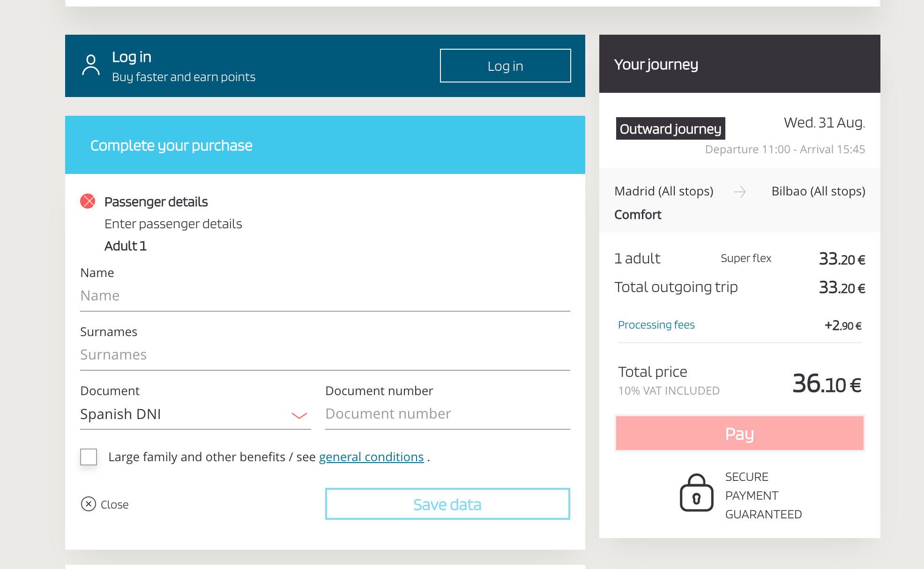
Task: Click the Comfort class label
Action: (638, 215)
